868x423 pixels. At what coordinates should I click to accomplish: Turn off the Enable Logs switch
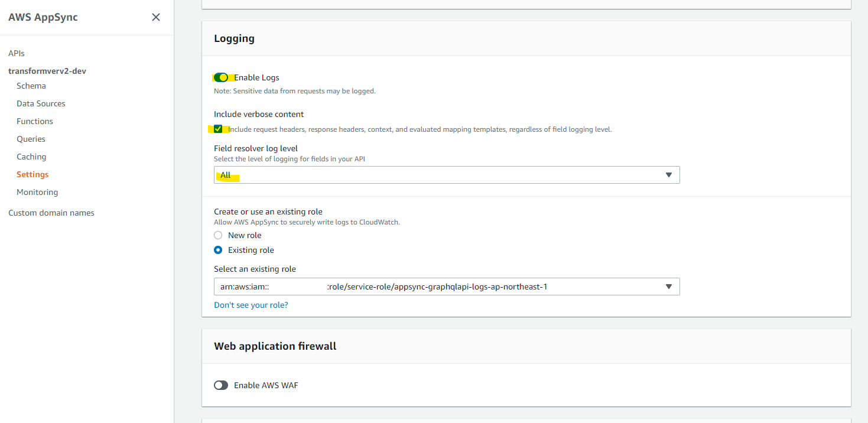[221, 77]
